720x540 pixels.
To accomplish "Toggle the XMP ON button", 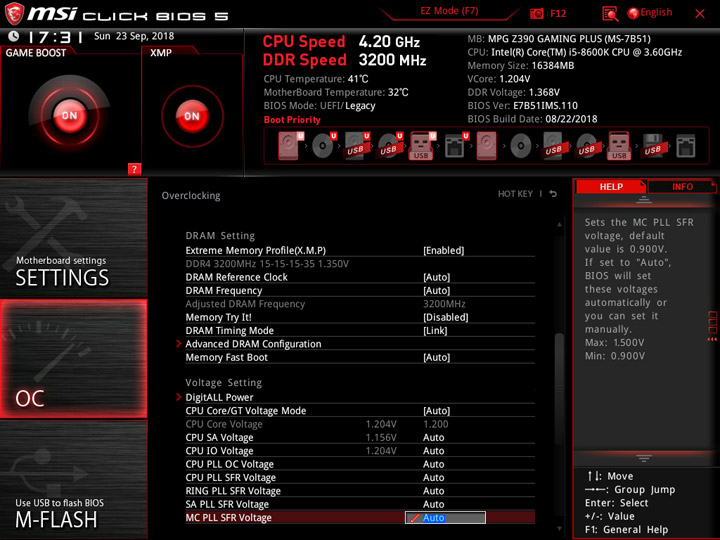I will coord(192,116).
